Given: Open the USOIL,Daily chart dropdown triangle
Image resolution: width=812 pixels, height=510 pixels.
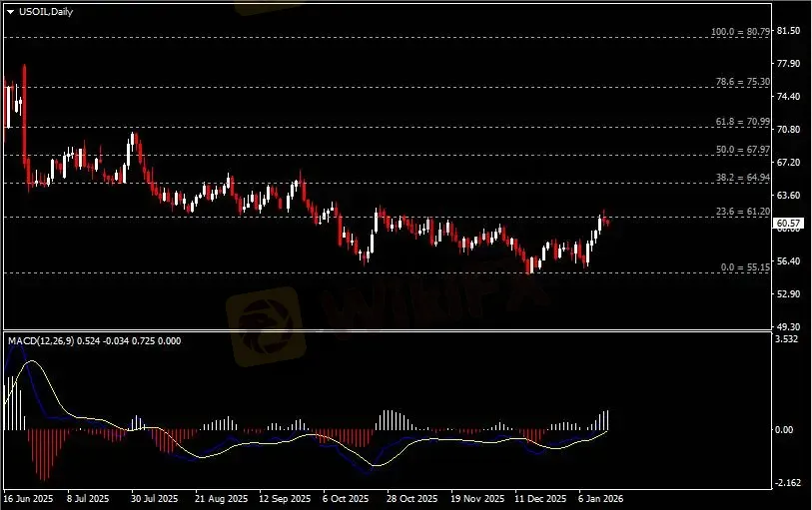Looking at the screenshot, I should (x=10, y=12).
